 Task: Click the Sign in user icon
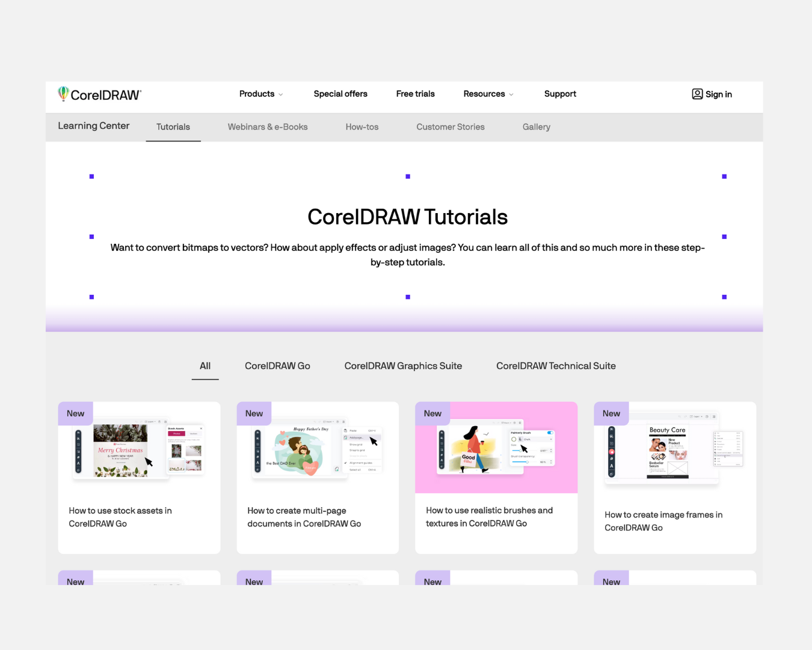pos(697,94)
